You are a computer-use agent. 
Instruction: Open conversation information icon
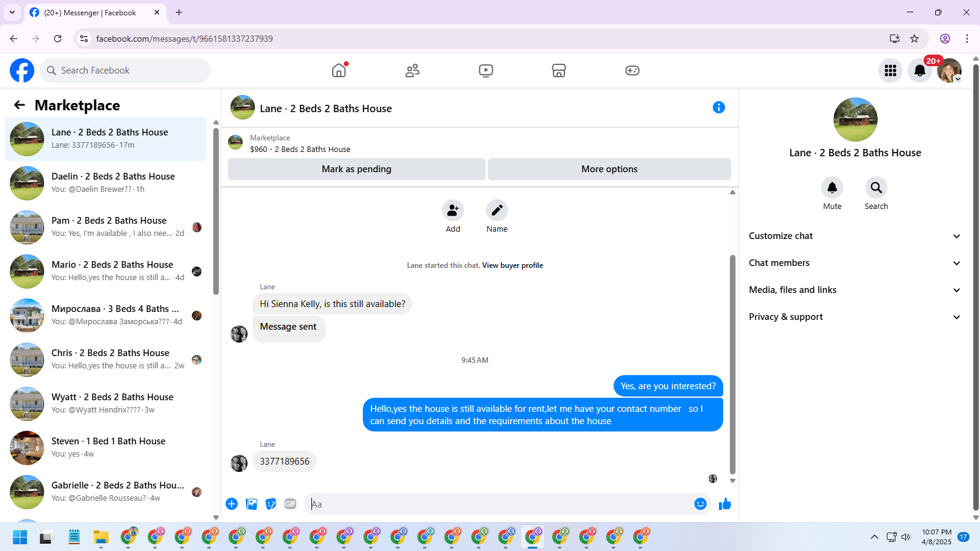pyautogui.click(x=719, y=107)
